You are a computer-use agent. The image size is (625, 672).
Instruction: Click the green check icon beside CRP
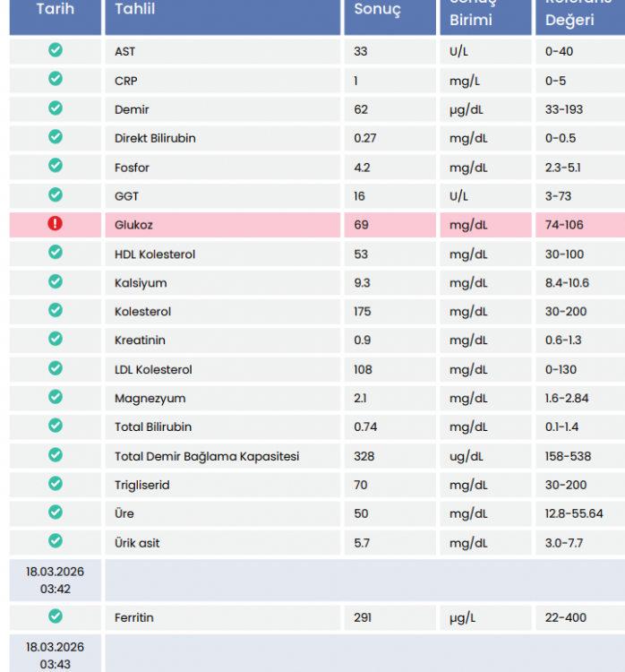tap(55, 80)
